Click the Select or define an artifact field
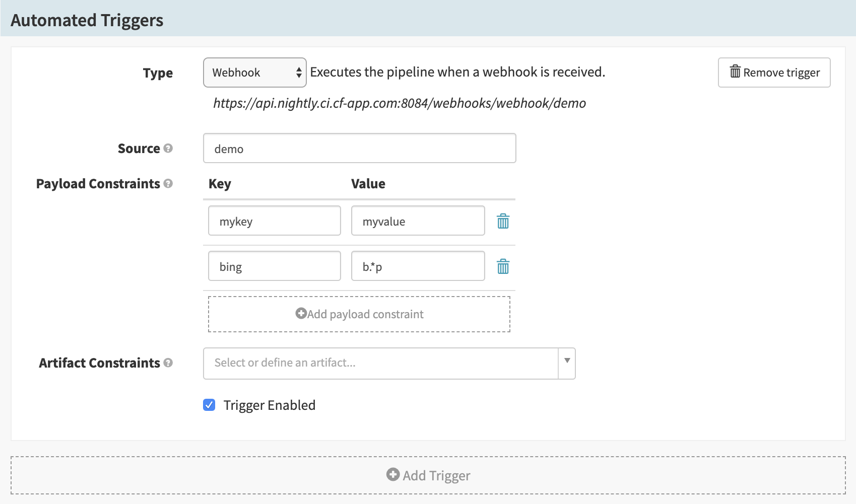The image size is (856, 504). tap(380, 363)
